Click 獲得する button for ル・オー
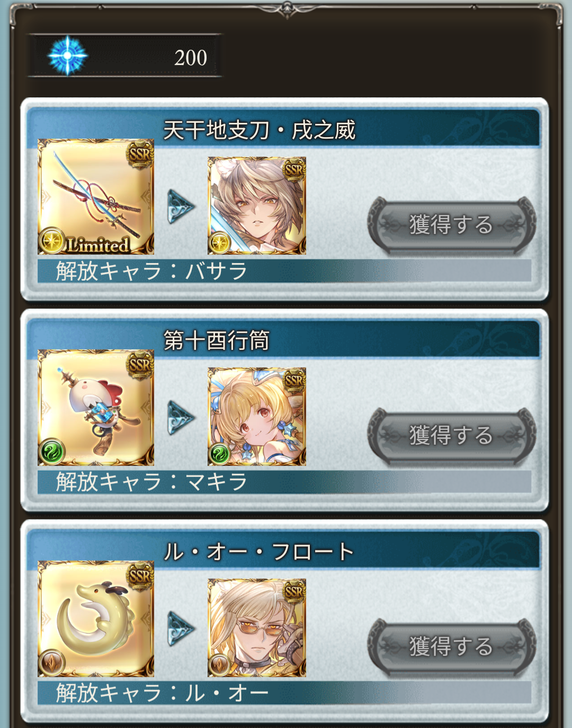 point(452,646)
